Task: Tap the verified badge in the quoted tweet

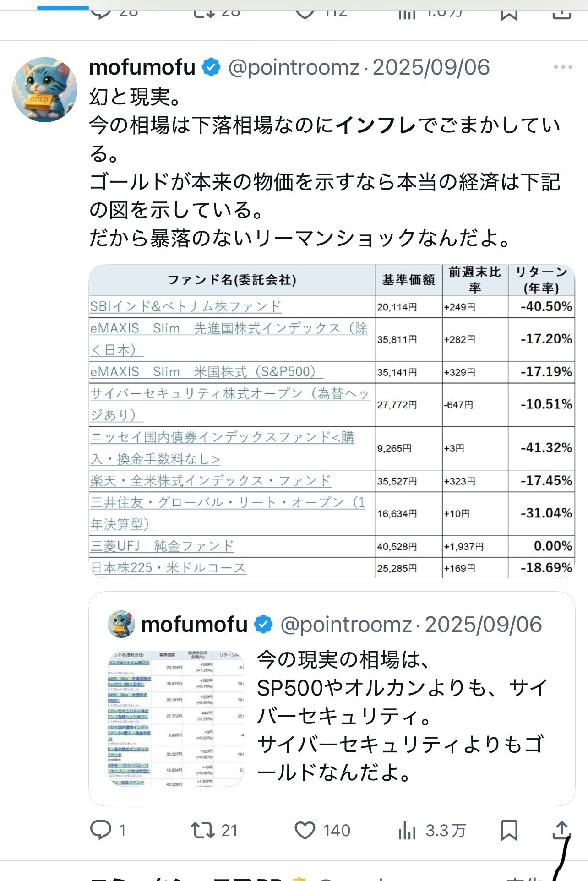Action: pos(263,625)
